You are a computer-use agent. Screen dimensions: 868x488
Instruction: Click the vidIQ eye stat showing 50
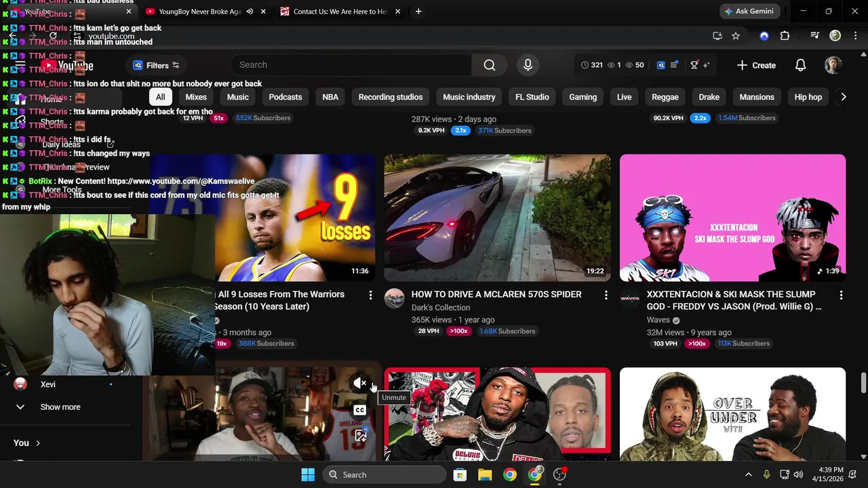click(x=635, y=65)
